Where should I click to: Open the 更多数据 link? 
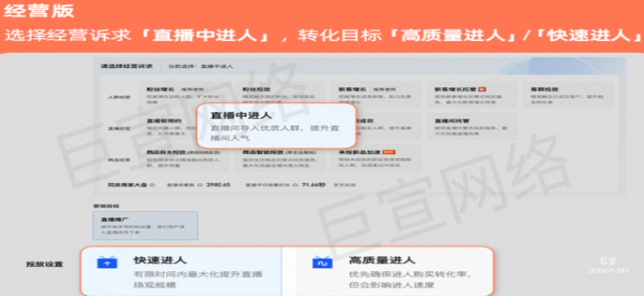345,185
